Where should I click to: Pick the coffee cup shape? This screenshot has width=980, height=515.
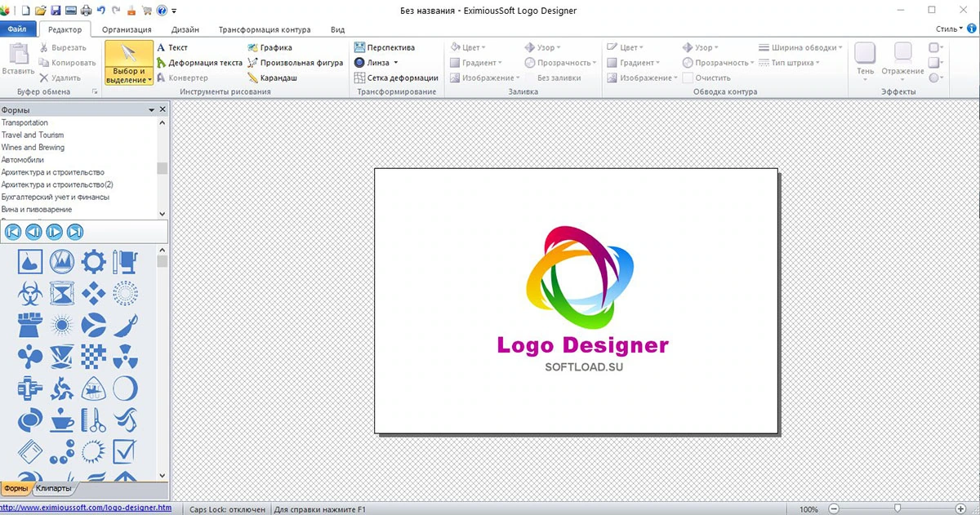pos(62,420)
